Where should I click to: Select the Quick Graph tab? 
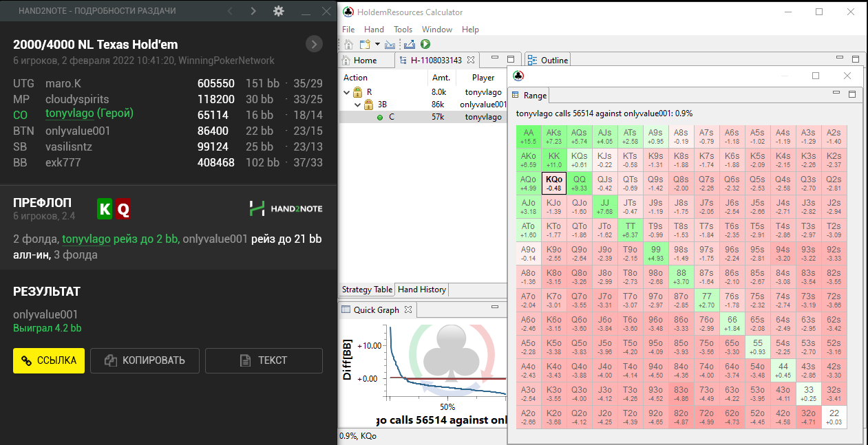tap(377, 310)
